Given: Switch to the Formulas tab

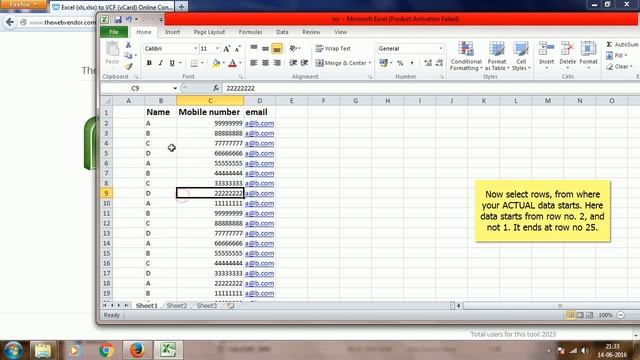Looking at the screenshot, I should (x=250, y=32).
